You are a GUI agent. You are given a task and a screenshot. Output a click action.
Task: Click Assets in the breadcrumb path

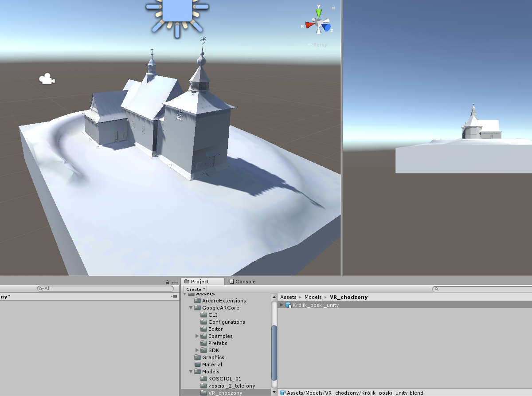288,297
